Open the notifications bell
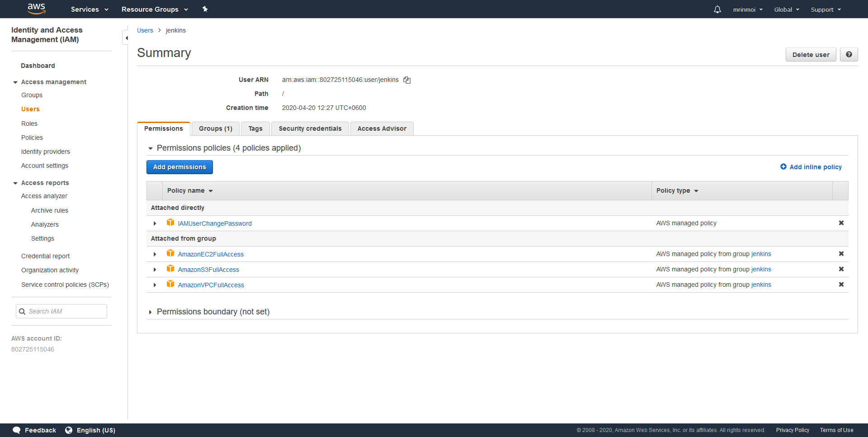 717,9
